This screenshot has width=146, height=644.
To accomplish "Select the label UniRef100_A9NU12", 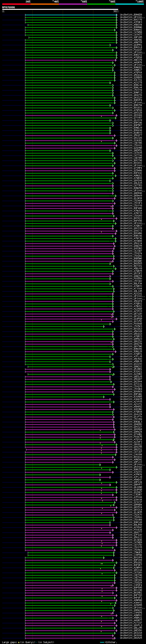I will pyautogui.click(x=131, y=175).
